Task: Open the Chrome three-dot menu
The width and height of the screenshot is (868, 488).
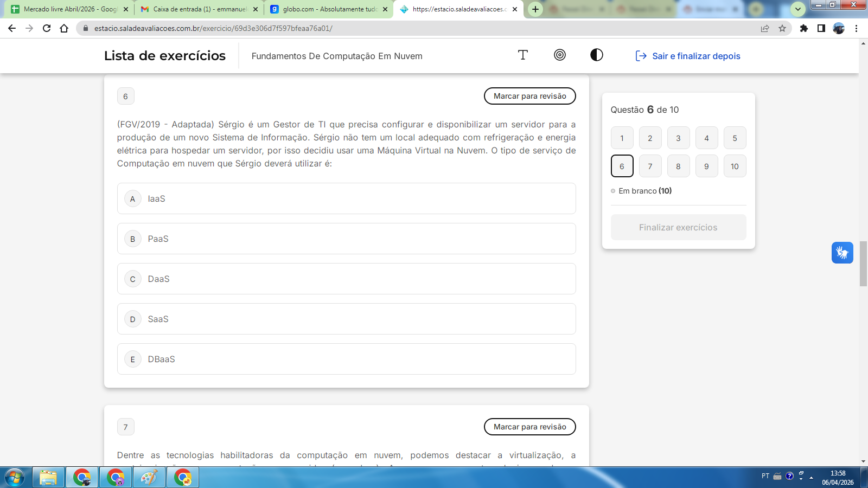Action: pos(856,28)
